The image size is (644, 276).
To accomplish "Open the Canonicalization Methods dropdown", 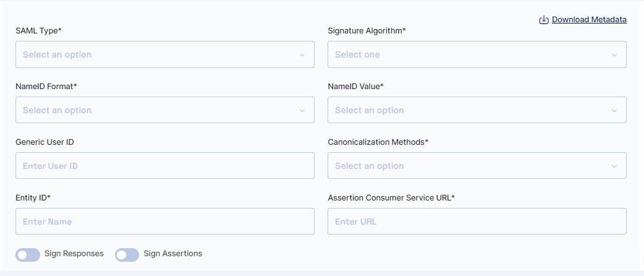I will 477,166.
